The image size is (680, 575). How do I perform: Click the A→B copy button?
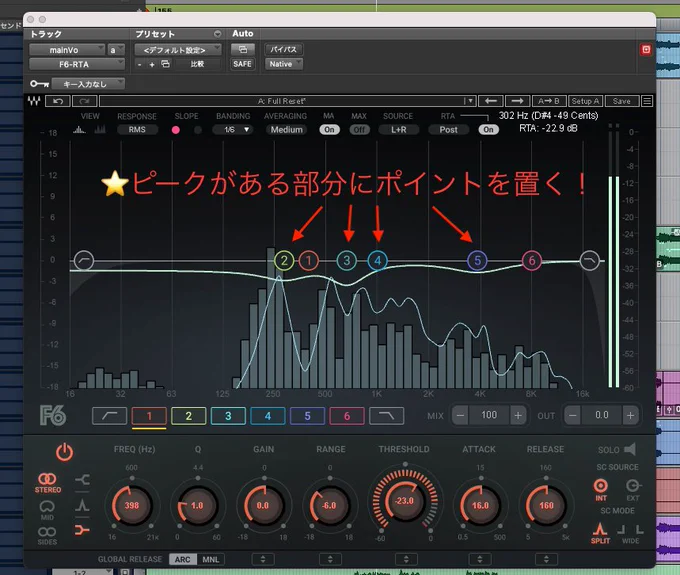[549, 101]
